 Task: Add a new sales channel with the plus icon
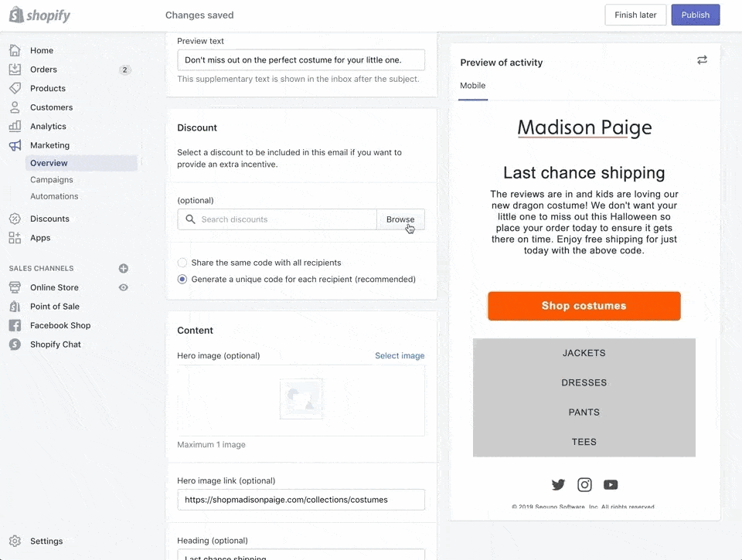click(x=123, y=268)
